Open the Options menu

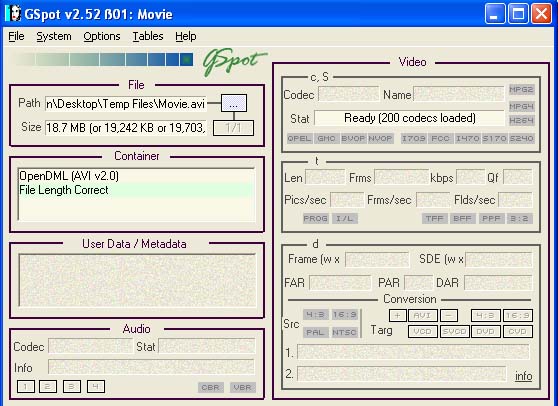click(102, 36)
